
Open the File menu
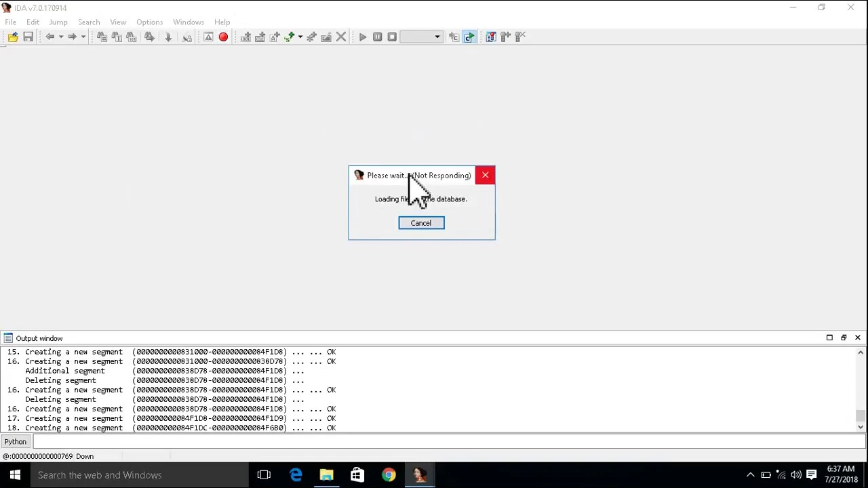point(11,22)
